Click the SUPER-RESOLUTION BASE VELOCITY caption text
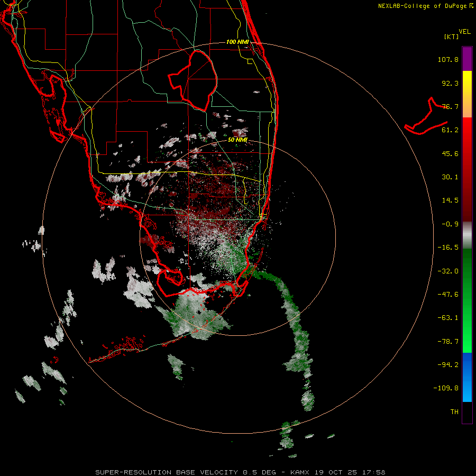Screen dimensions: 476x476 pos(167,472)
